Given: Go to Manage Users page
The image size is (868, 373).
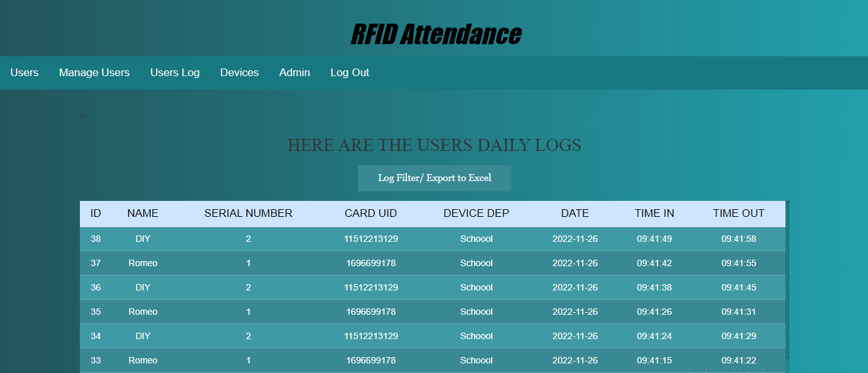Looking at the screenshot, I should (x=94, y=73).
